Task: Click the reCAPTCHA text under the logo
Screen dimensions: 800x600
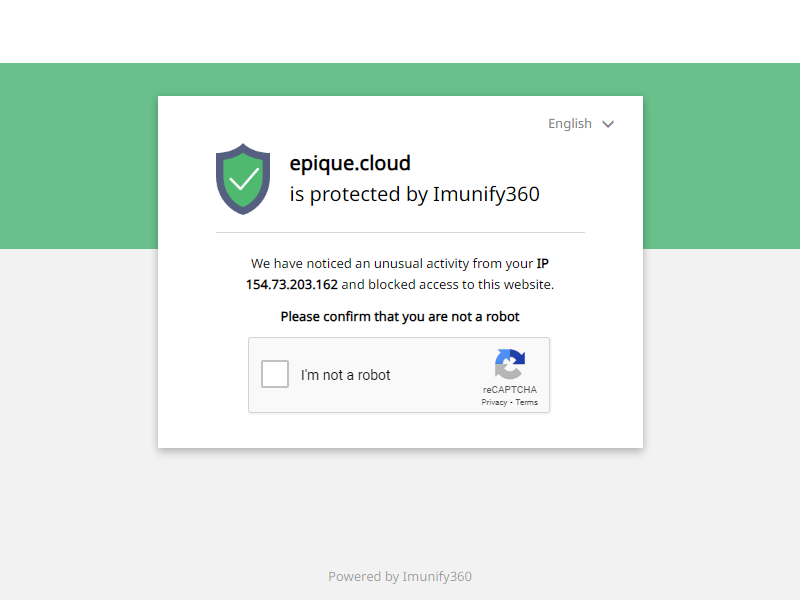Action: click(x=510, y=389)
